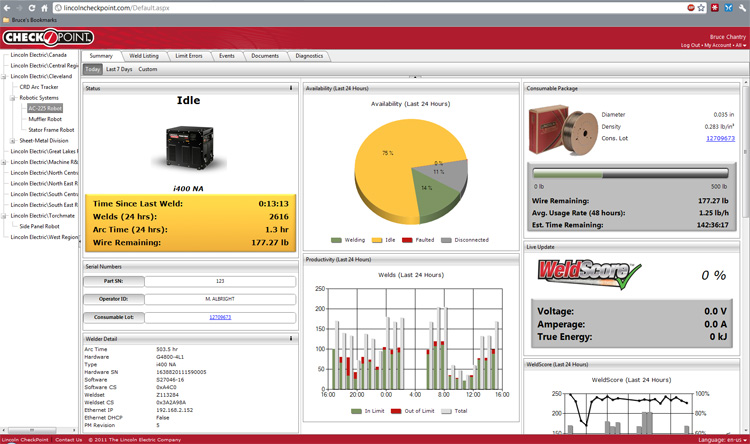The width and height of the screenshot is (750, 444).
Task: Open the All dropdown in the header
Action: (x=741, y=45)
